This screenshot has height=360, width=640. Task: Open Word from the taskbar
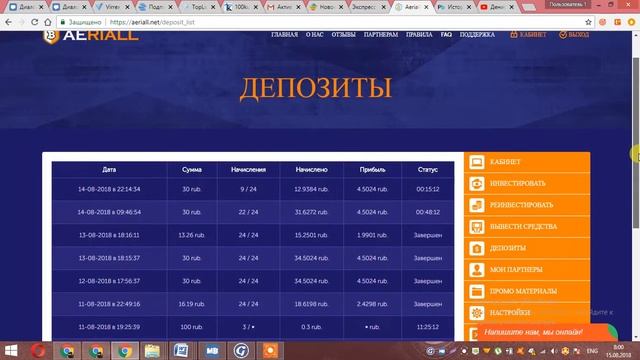(x=180, y=351)
